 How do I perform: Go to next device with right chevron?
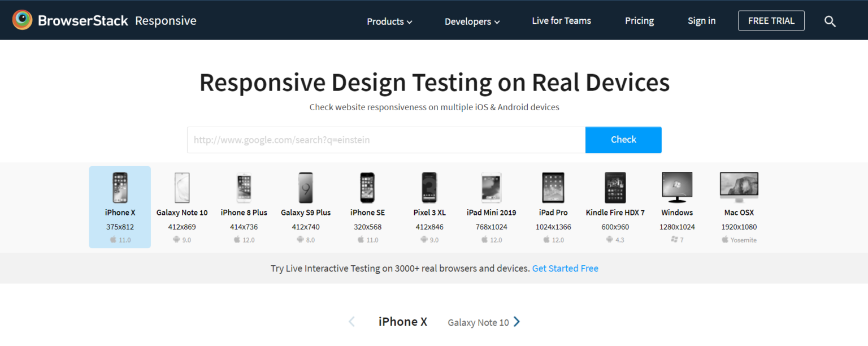(x=517, y=322)
